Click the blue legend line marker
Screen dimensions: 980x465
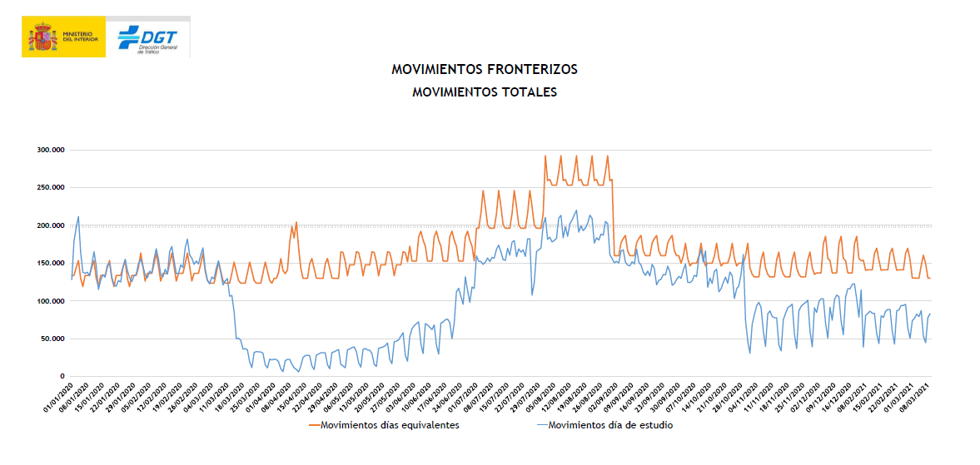coord(543,426)
